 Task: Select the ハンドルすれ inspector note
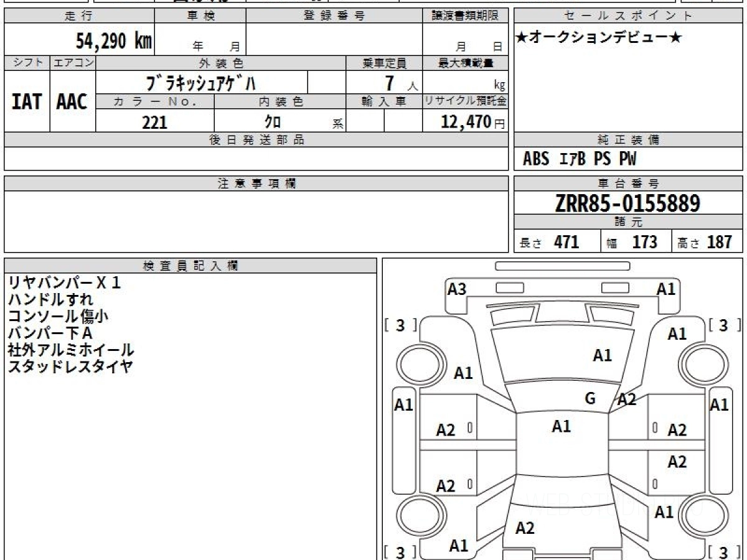click(50, 300)
